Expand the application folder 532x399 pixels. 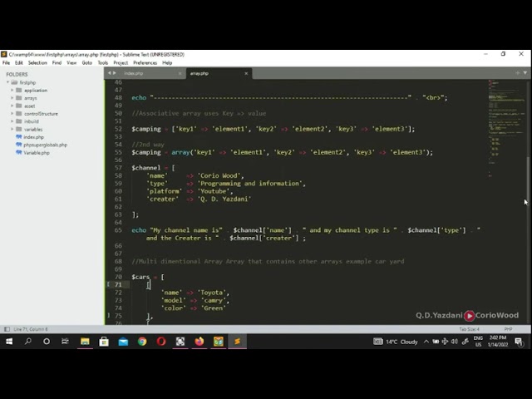(x=12, y=91)
